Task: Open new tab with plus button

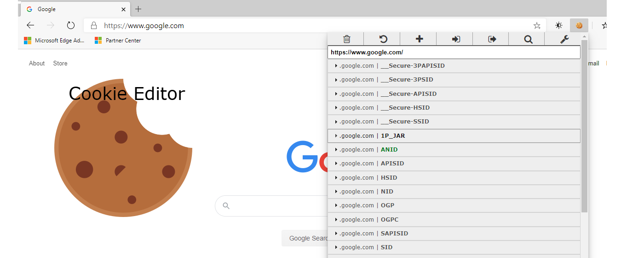Action: 138,9
